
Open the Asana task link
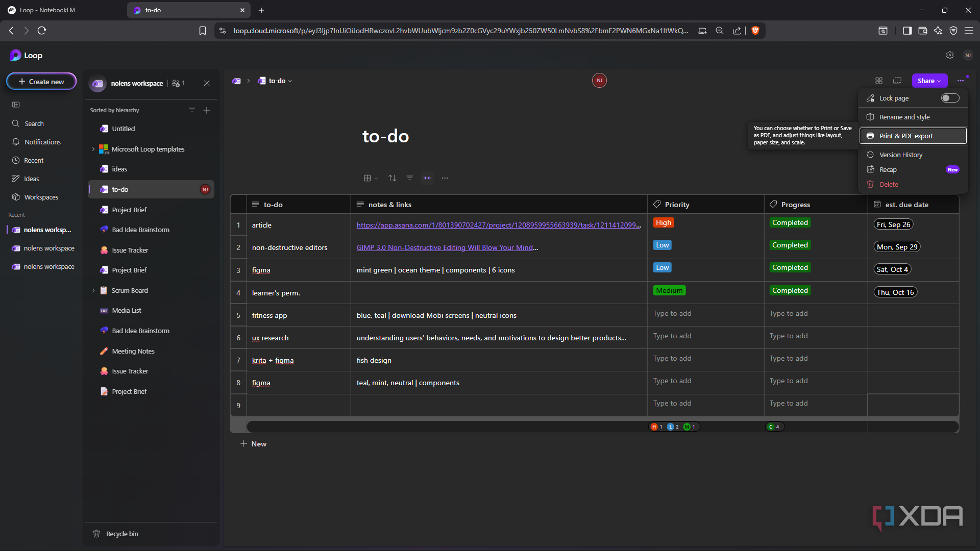pyautogui.click(x=499, y=225)
